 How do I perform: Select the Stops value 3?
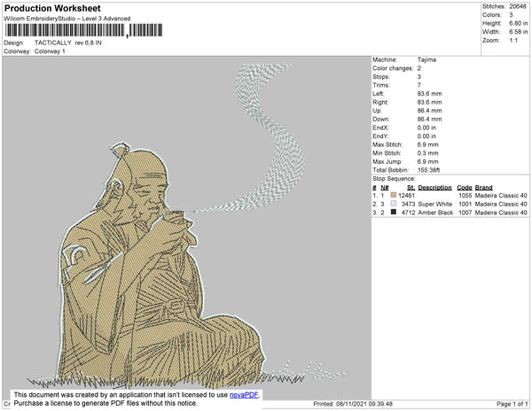click(x=419, y=76)
